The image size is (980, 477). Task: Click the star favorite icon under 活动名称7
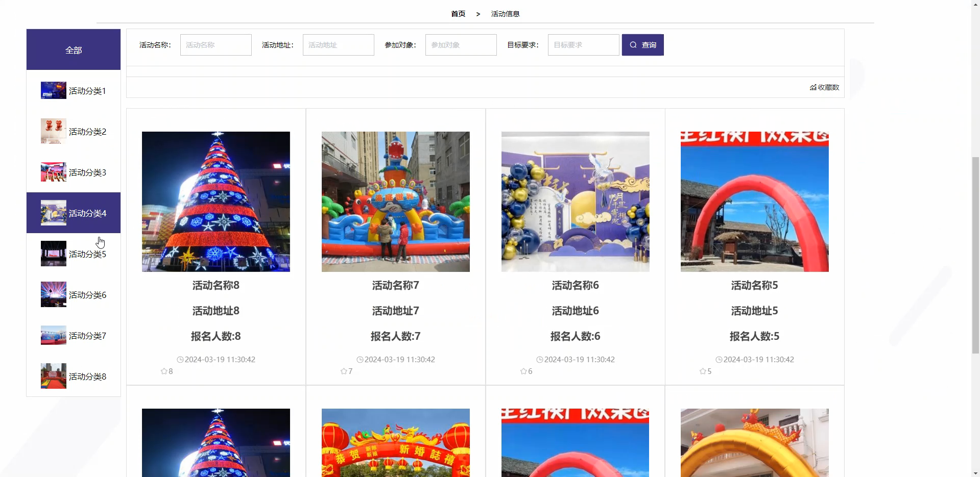click(x=344, y=371)
